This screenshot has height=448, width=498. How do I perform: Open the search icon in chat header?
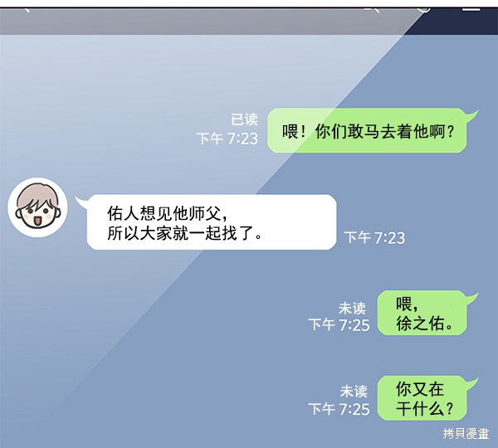(372, 10)
